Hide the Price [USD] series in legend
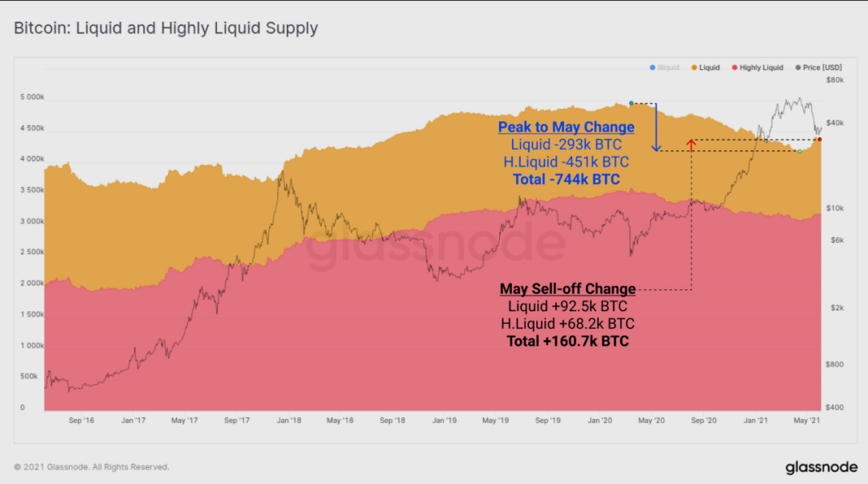The image size is (868, 484). point(818,68)
